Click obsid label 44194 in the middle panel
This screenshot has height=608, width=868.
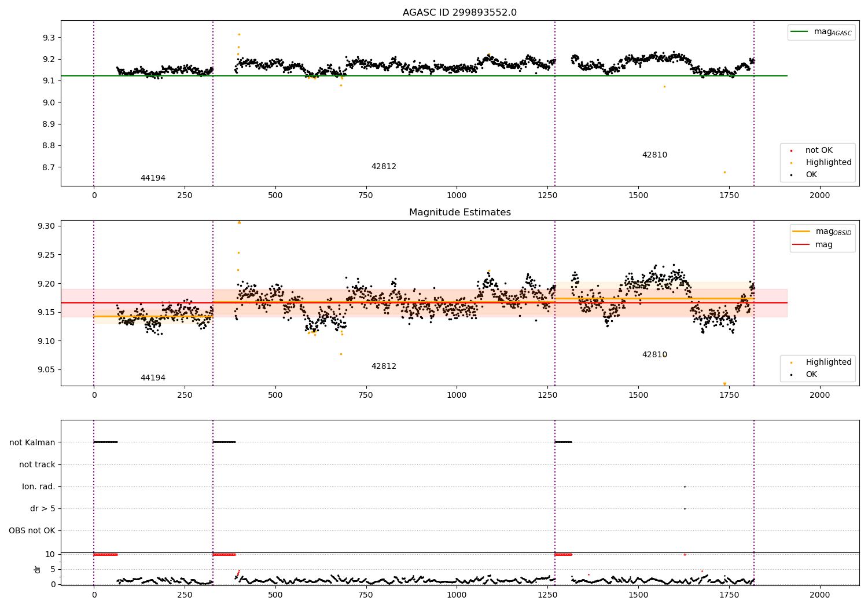point(153,378)
